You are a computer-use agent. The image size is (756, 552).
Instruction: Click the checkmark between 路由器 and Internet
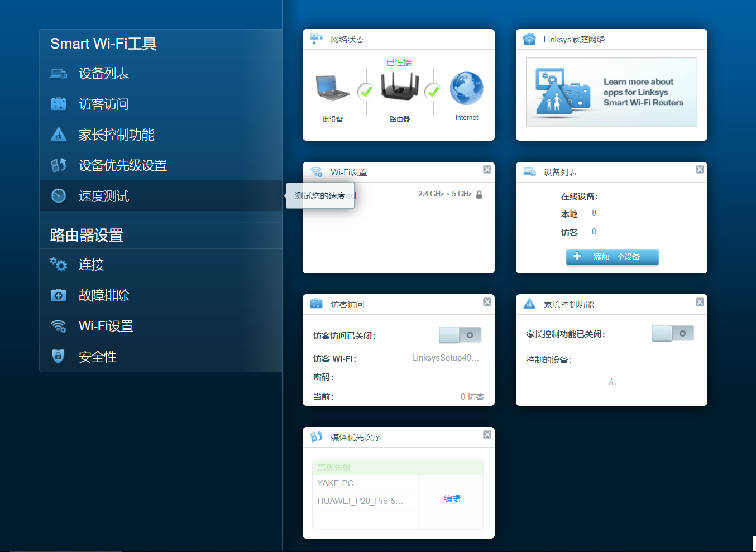coord(433,91)
